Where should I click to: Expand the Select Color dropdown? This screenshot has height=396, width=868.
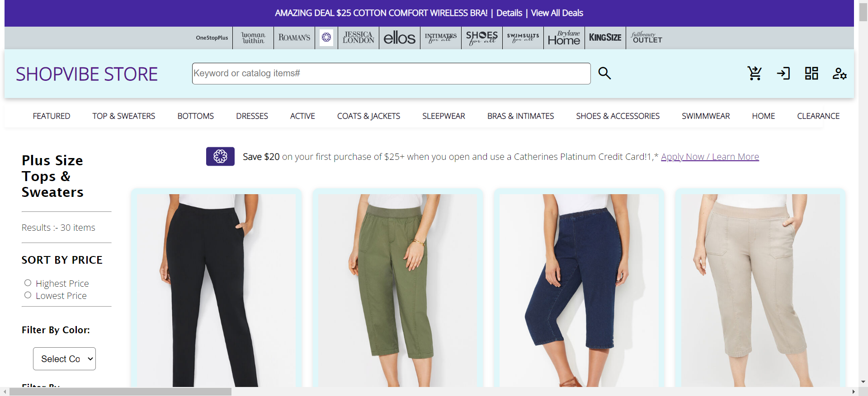(64, 359)
